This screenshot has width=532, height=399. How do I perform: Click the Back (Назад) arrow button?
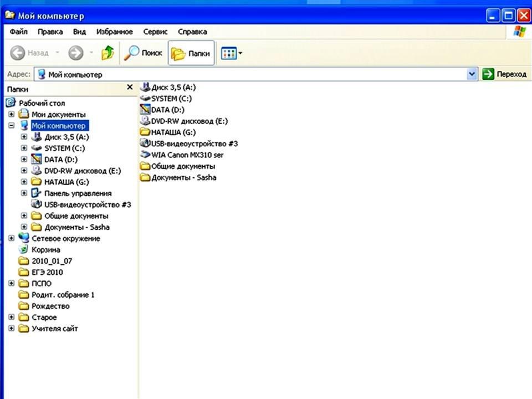pyautogui.click(x=29, y=53)
